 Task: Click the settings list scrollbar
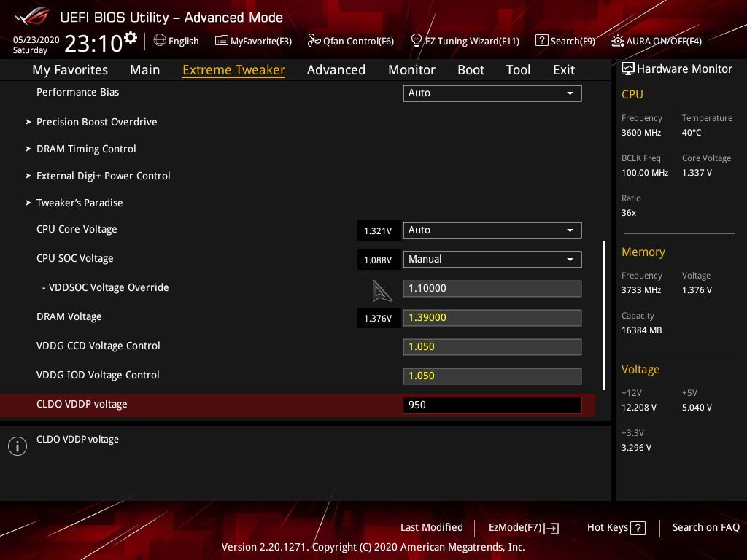[x=604, y=315]
